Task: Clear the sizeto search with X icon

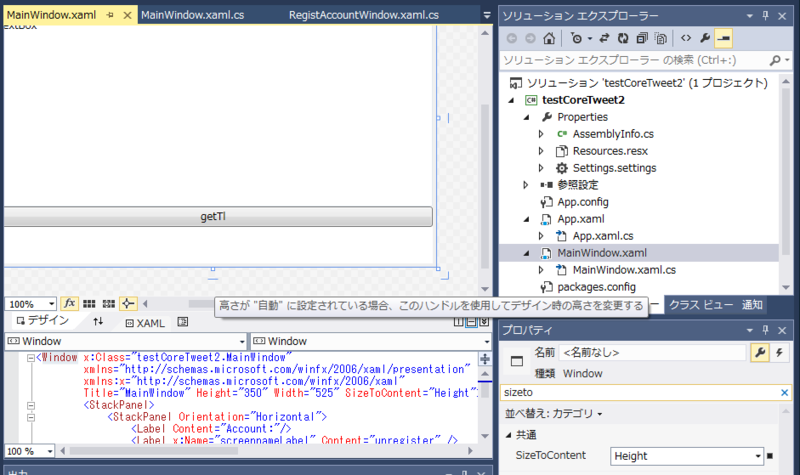Action: 784,392
